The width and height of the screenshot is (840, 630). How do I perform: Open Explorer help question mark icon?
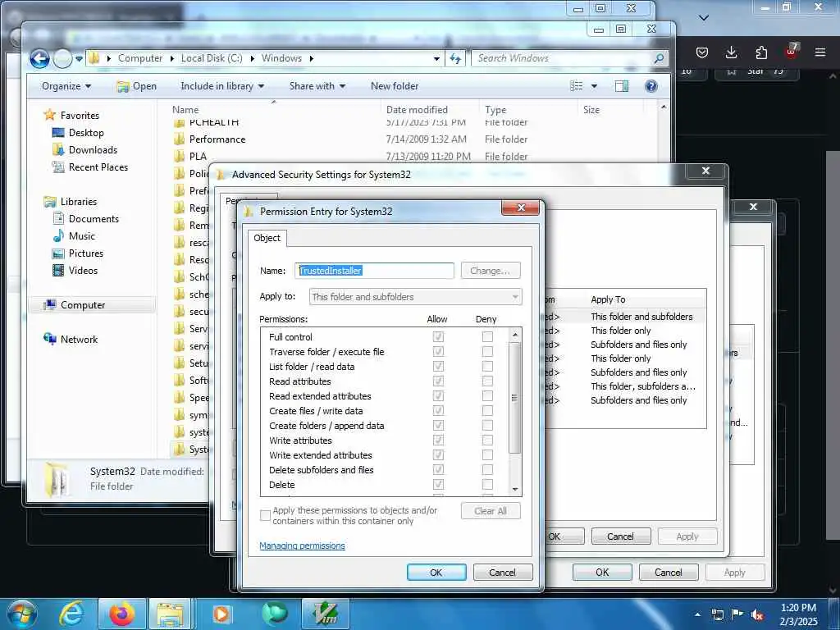click(x=651, y=86)
